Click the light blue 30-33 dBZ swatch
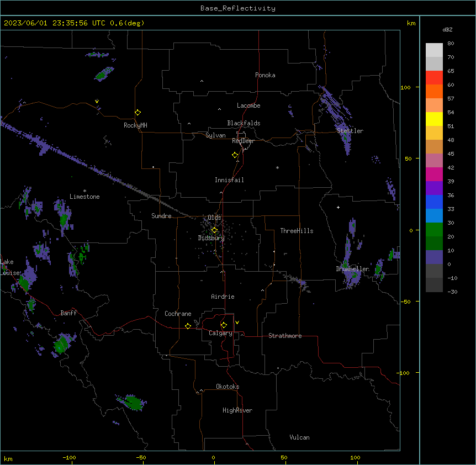This screenshot has height=465, width=476. click(434, 215)
